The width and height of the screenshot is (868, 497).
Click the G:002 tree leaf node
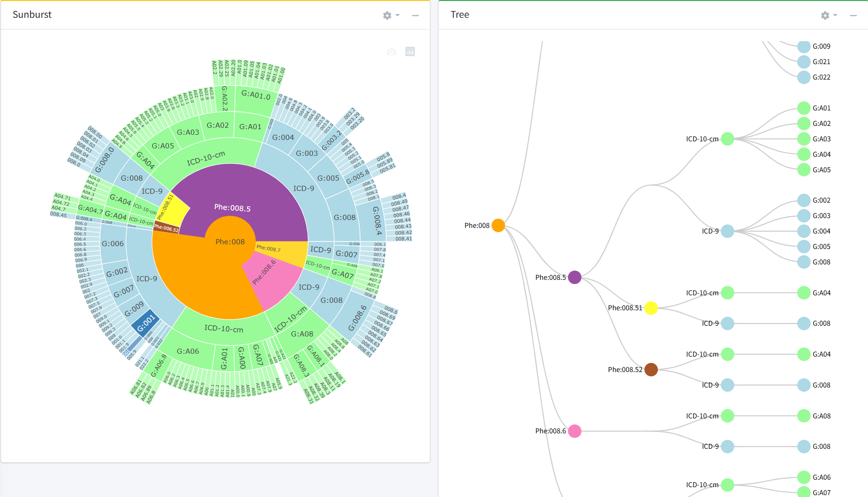pyautogui.click(x=804, y=200)
